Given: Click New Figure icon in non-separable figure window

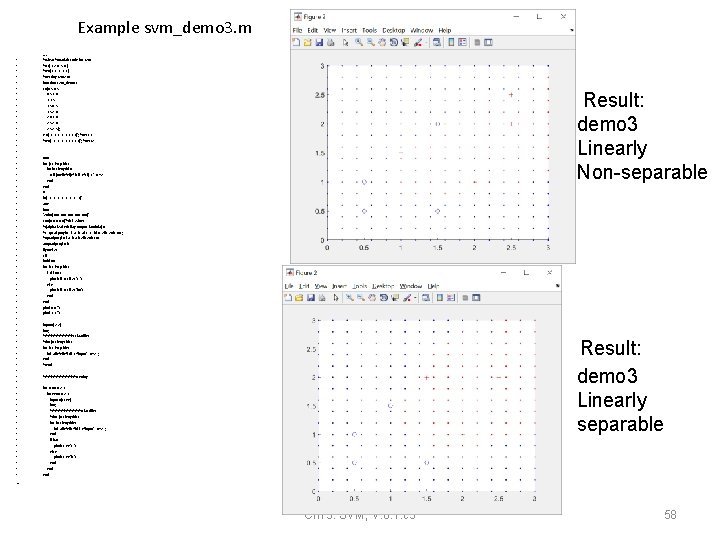Looking at the screenshot, I should pyautogui.click(x=296, y=42).
